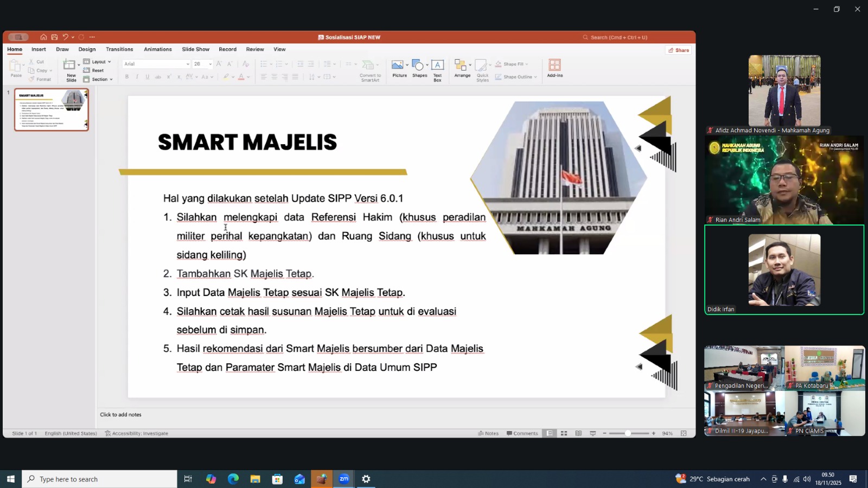Toggle underline formatting

[147, 76]
